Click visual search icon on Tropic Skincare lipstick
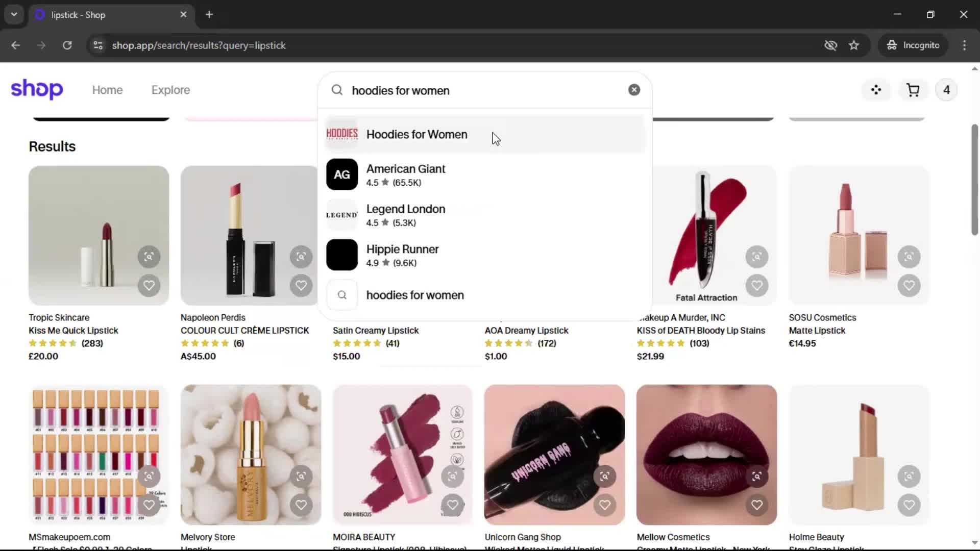The width and height of the screenshot is (980, 551). pos(149,257)
